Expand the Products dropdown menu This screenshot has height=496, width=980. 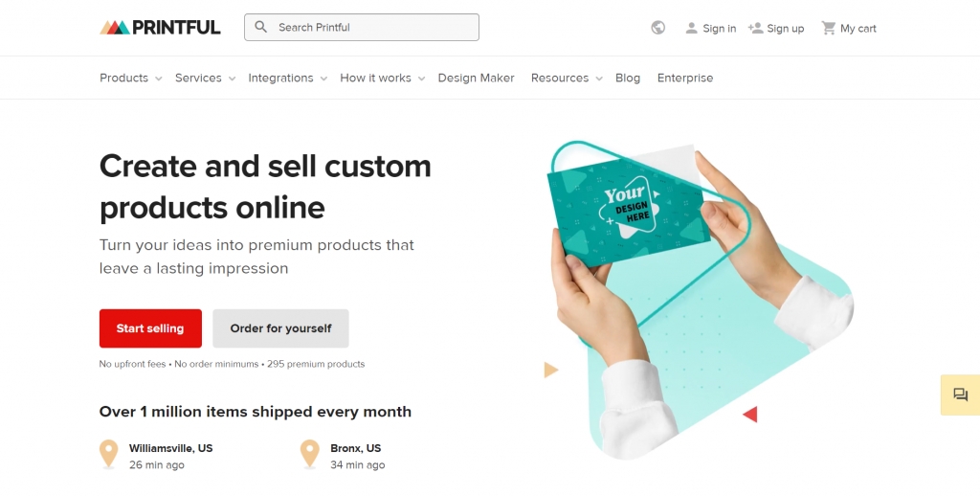tap(130, 79)
